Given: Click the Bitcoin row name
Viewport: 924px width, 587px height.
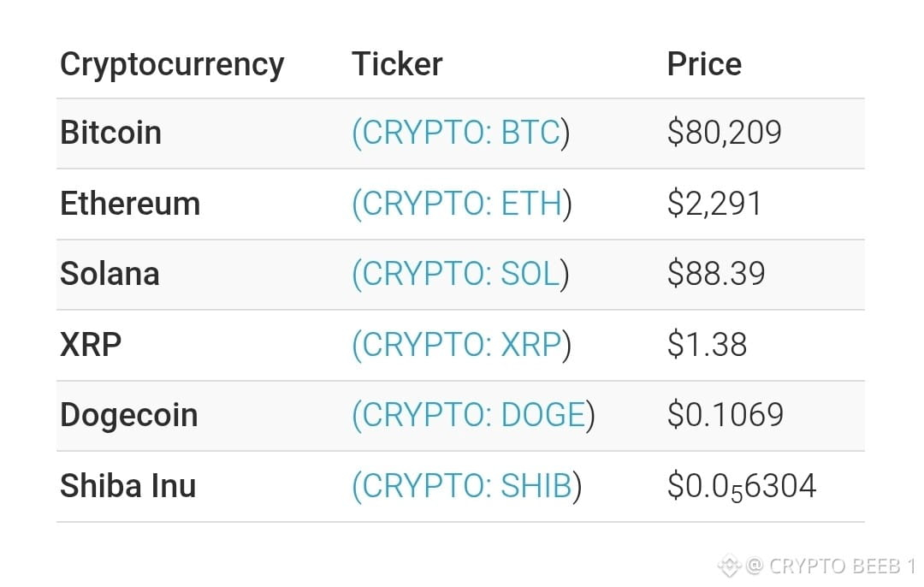Looking at the screenshot, I should tap(110, 132).
